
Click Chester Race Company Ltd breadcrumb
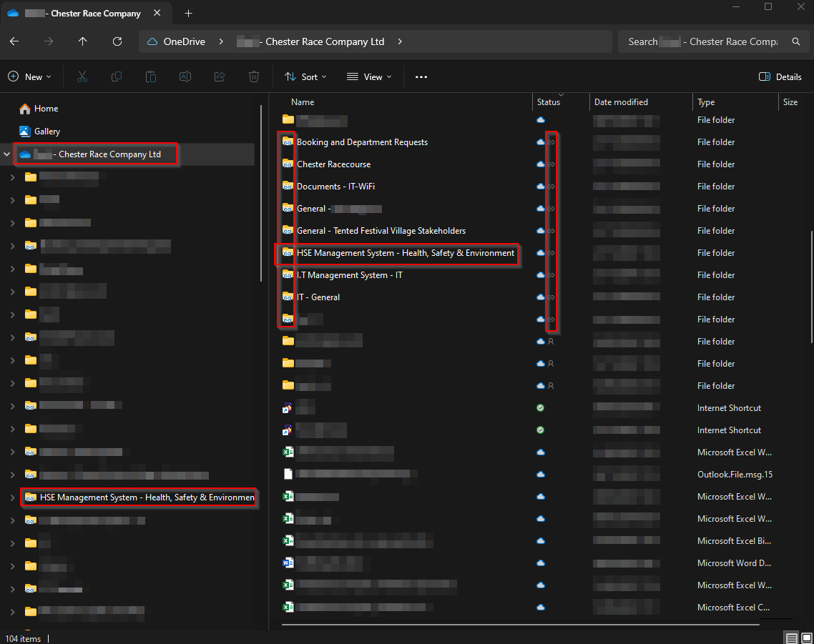click(310, 41)
